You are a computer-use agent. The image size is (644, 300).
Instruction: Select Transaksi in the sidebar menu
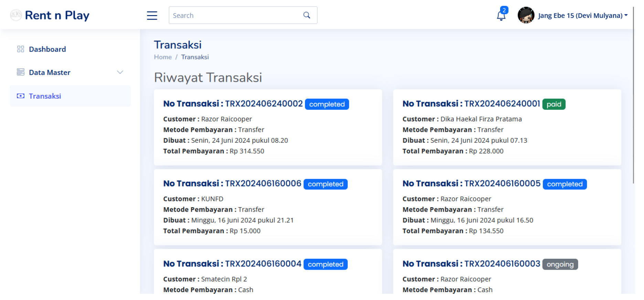[x=45, y=96]
